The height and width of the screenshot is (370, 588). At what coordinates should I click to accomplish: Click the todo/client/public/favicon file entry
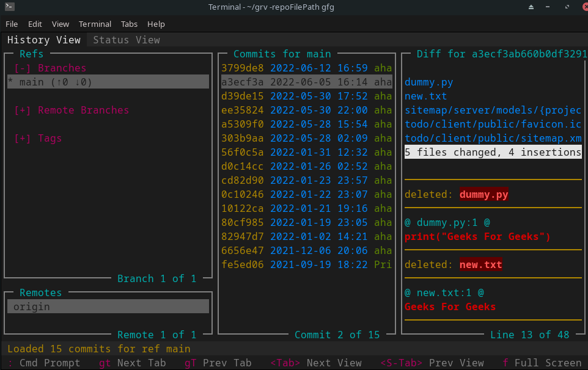pos(493,124)
